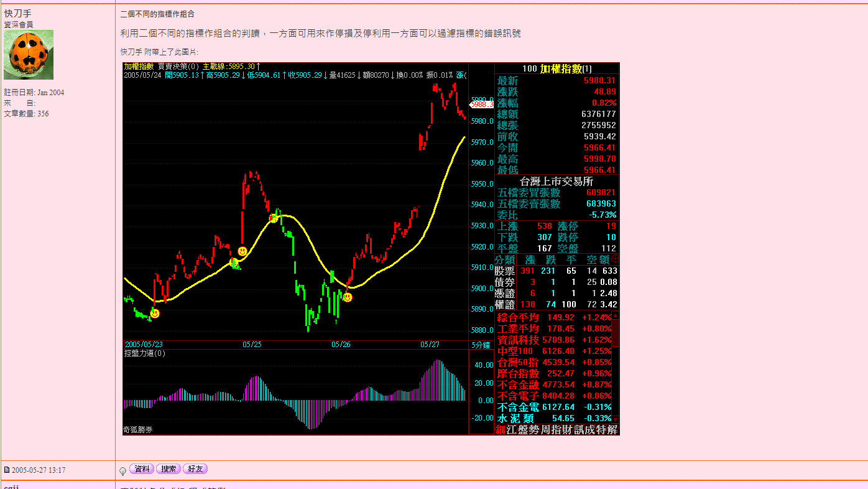Click the 快刀手 附帶上了此圖片 caption

tap(159, 52)
